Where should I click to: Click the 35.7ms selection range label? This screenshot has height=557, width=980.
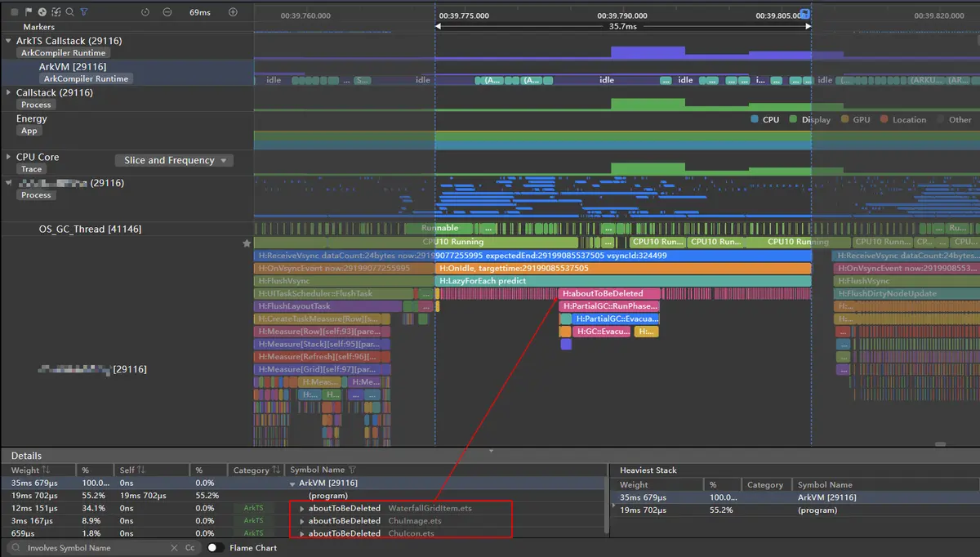[x=623, y=26]
